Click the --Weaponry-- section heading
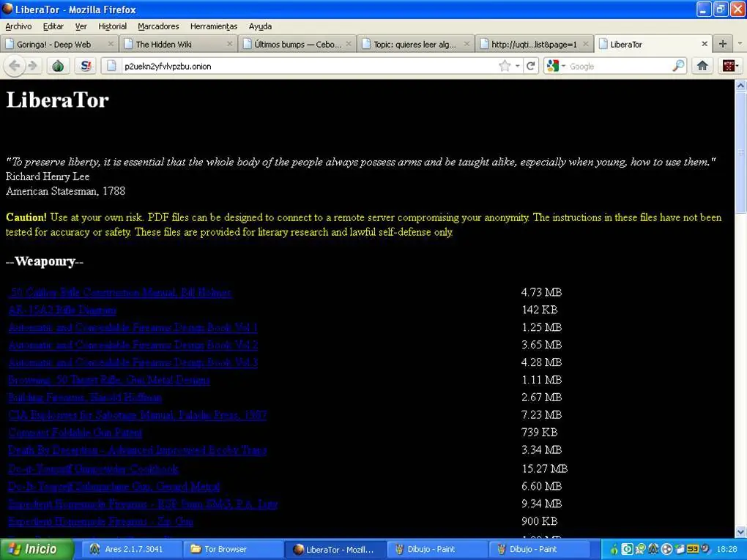The height and width of the screenshot is (560, 747). tap(44, 261)
